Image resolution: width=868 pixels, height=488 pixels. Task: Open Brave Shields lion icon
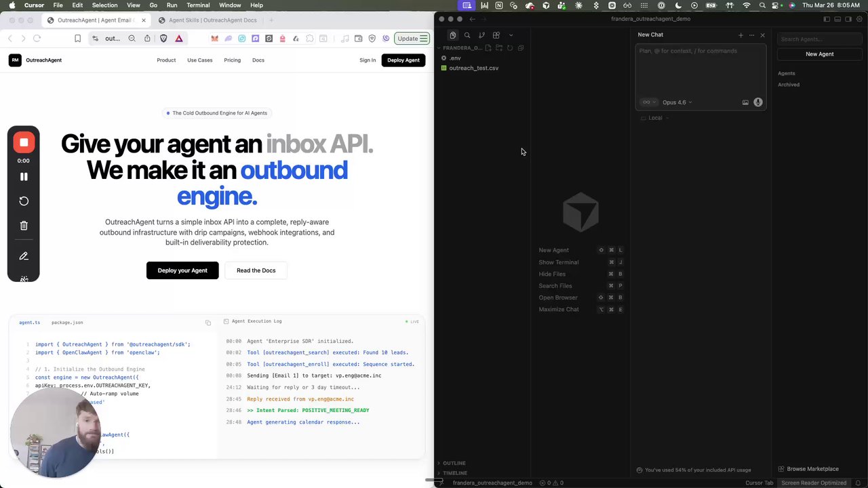point(163,39)
